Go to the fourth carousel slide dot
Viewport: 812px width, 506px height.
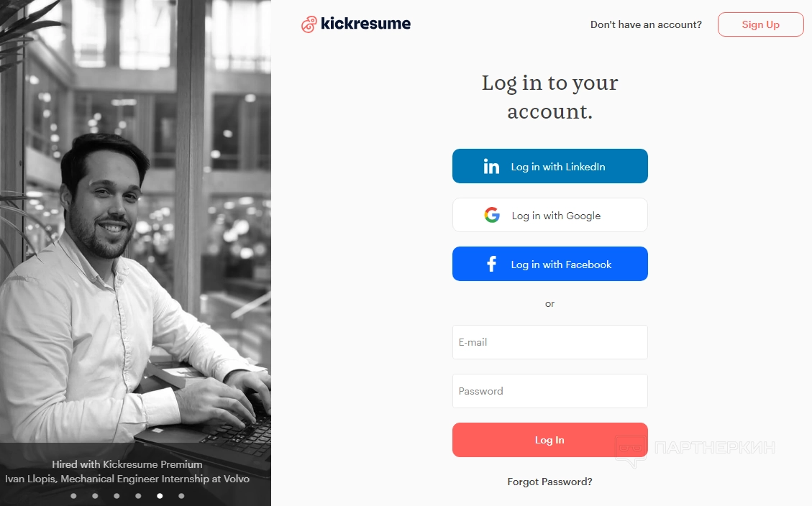138,495
